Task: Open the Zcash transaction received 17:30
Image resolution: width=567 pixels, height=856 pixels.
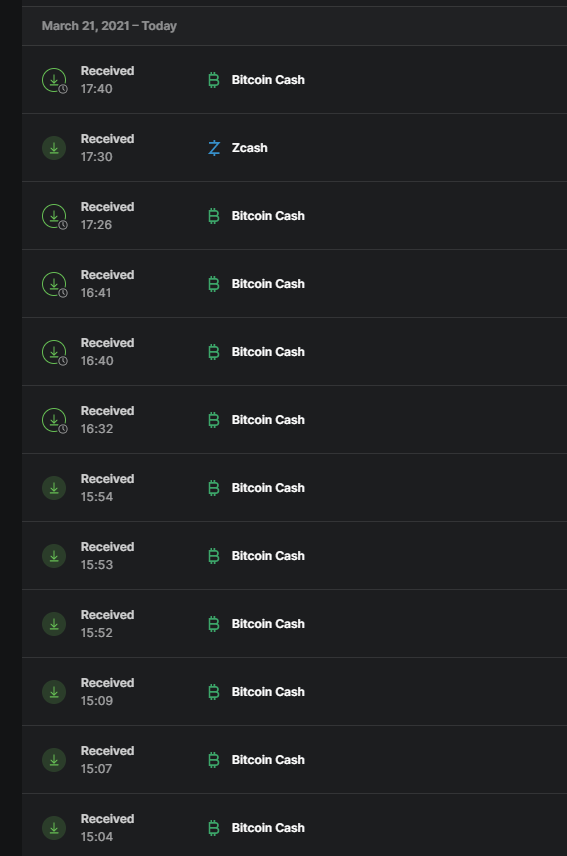Action: point(294,148)
